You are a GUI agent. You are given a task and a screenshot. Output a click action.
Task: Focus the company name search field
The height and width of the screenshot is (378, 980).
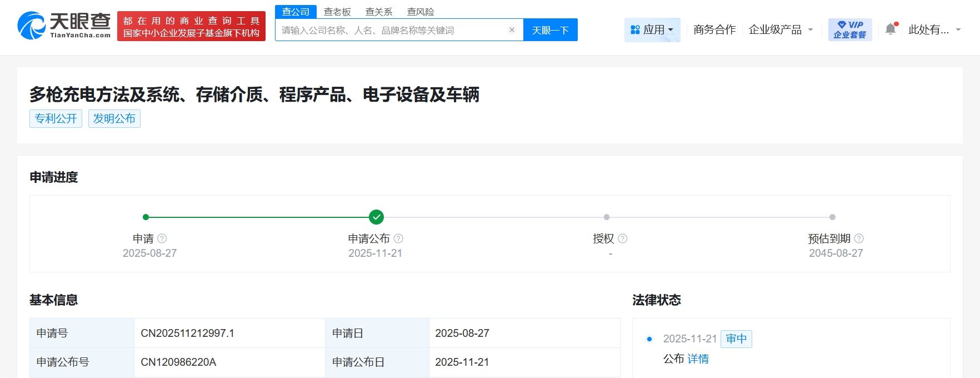point(392,30)
